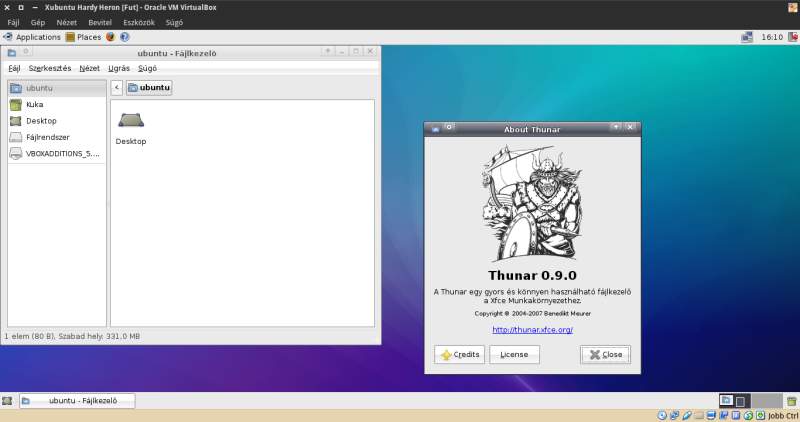Image resolution: width=800 pixels, height=422 pixels.
Task: Click the notification icon in VirtualBox top-right corner
Action: click(793, 7)
